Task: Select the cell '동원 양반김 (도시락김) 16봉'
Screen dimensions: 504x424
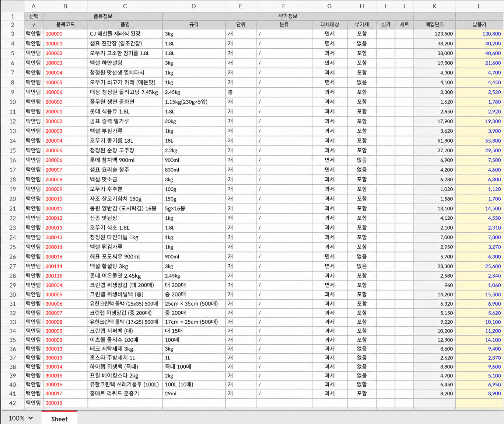Action: click(125, 208)
